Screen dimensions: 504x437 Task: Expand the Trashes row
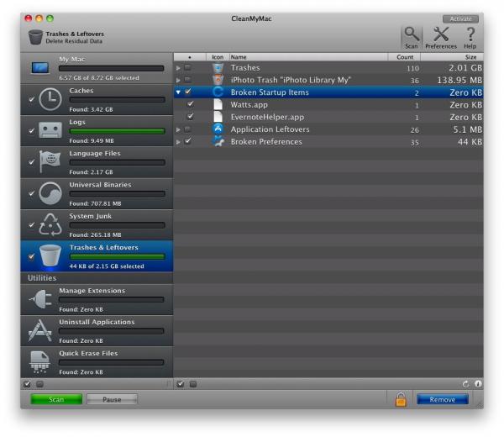(x=178, y=68)
